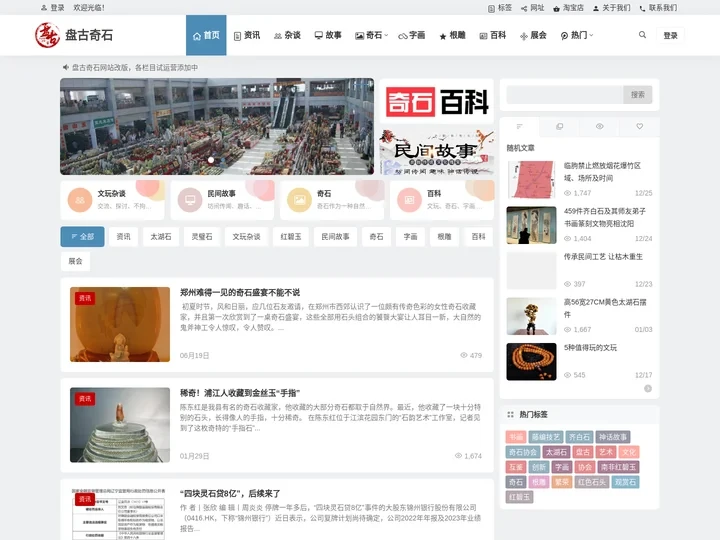Click inside the sidebar search input field
Viewport: 720px width, 540px height.
(x=564, y=94)
